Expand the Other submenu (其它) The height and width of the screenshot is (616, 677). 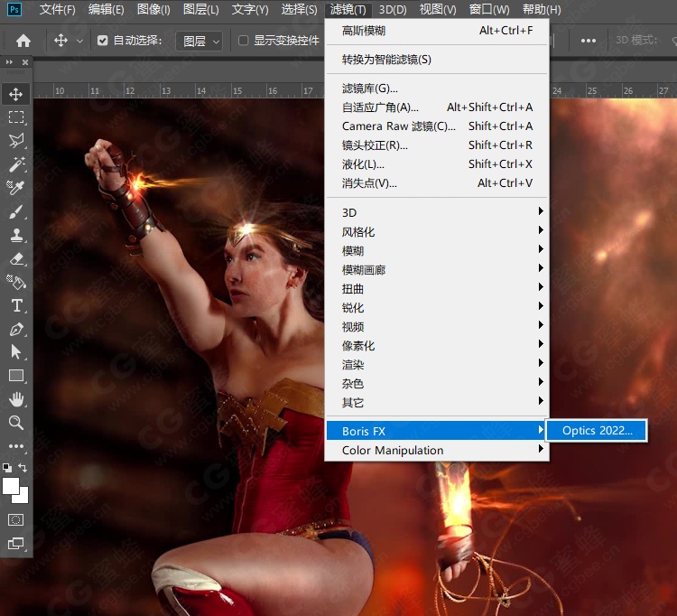[437, 403]
